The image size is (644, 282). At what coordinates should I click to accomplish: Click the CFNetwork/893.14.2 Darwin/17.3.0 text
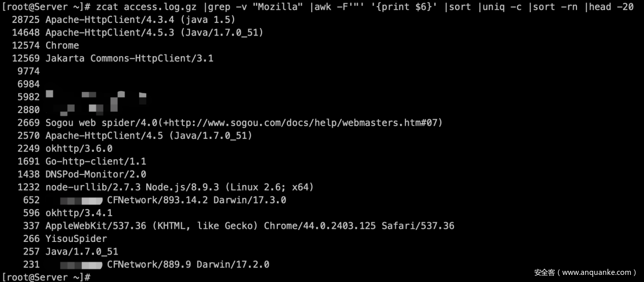click(197, 200)
